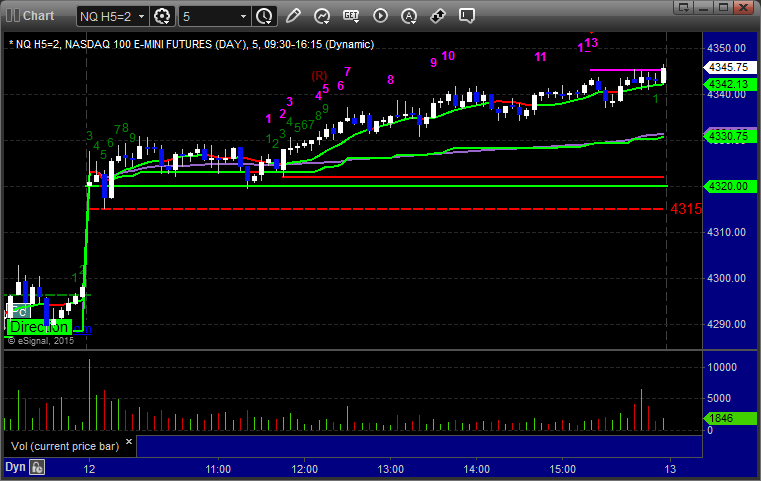
Task: Open the circled A alerts menu
Action: click(x=409, y=16)
